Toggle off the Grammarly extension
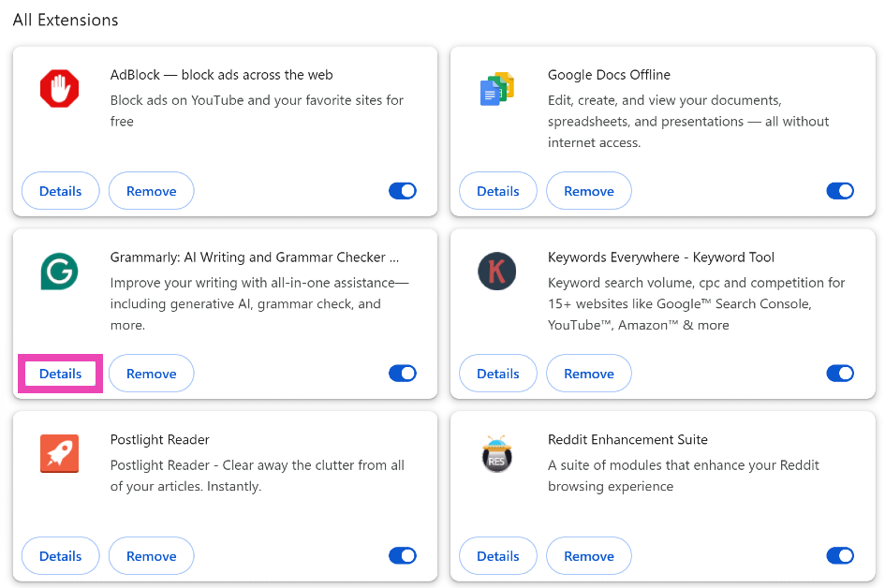Screen dimensions: 885x588 (403, 374)
